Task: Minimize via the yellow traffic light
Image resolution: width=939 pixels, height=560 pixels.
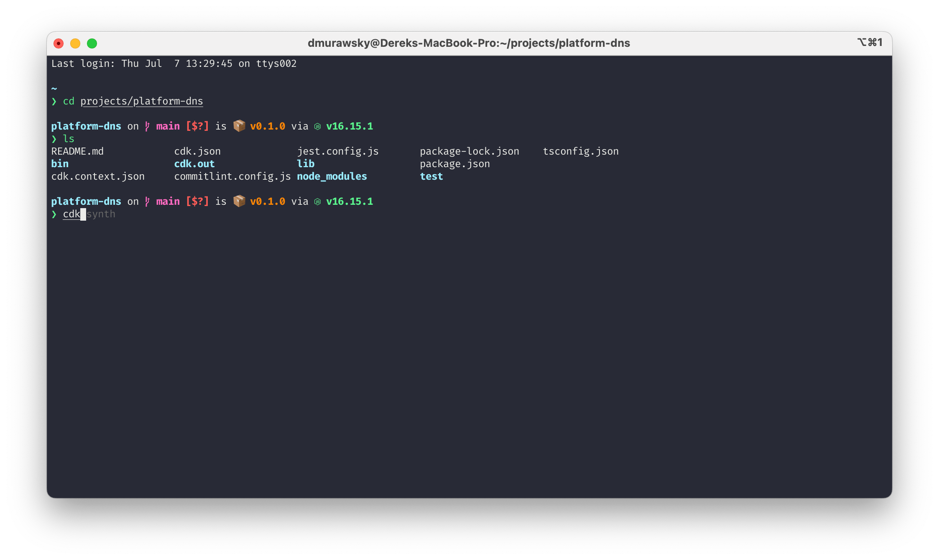Action: (x=75, y=43)
